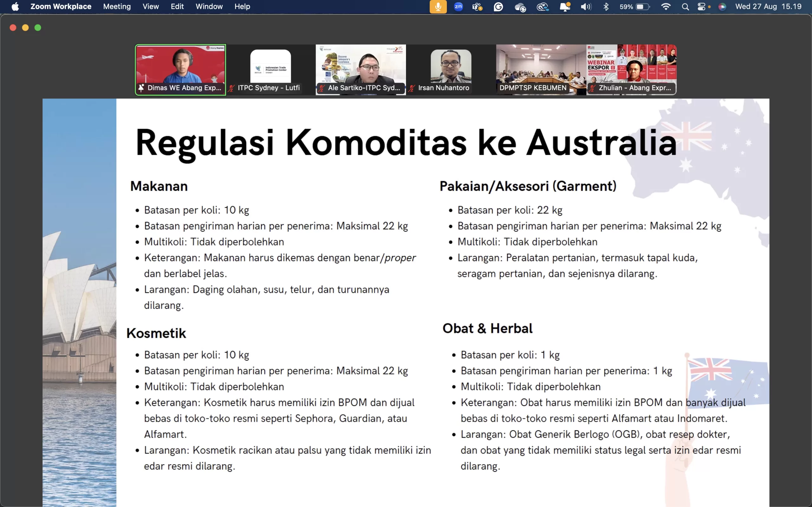Open the date and time clock
The image size is (812, 507).
point(768,7)
